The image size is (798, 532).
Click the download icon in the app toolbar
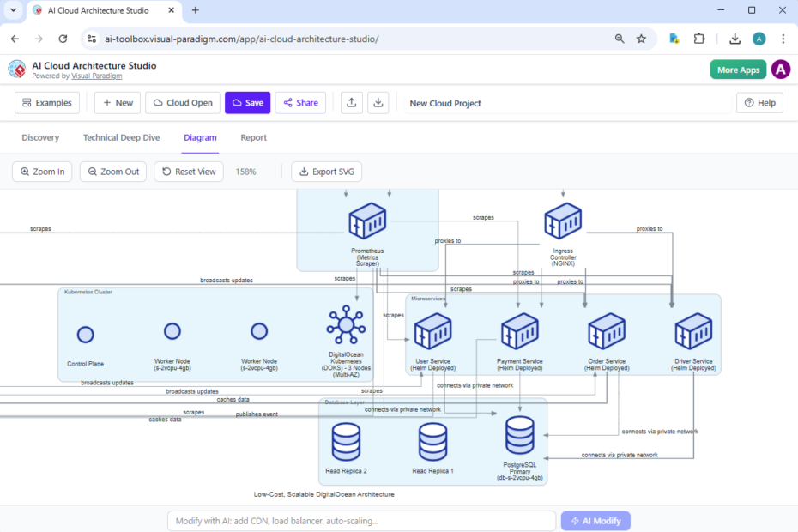coord(378,102)
